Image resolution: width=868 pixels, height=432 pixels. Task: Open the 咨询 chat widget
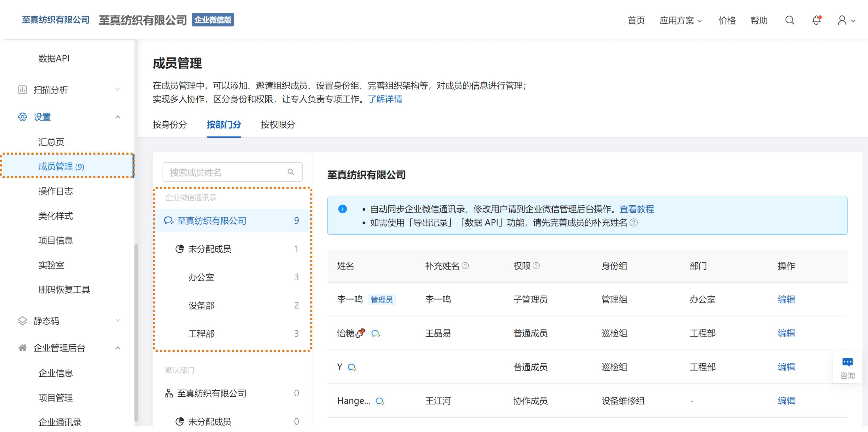coord(847,368)
